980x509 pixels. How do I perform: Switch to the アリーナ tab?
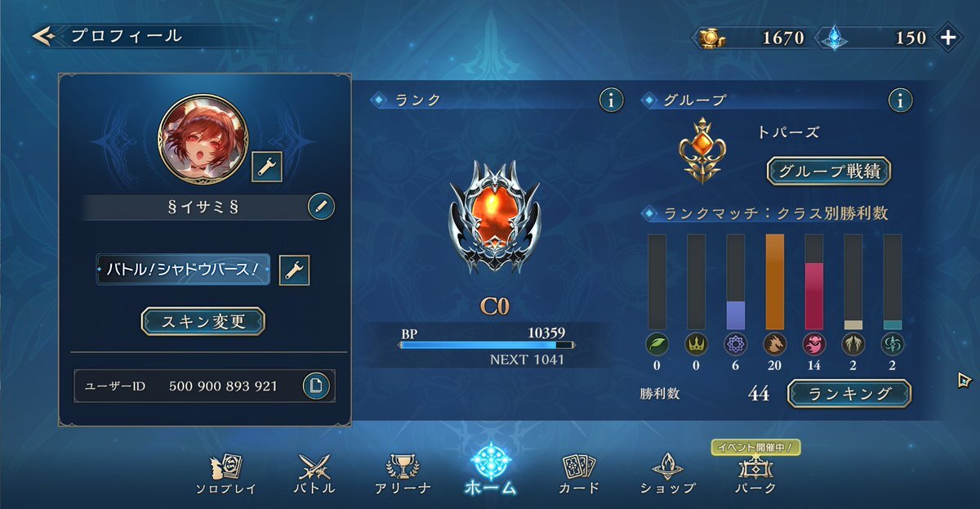403,473
